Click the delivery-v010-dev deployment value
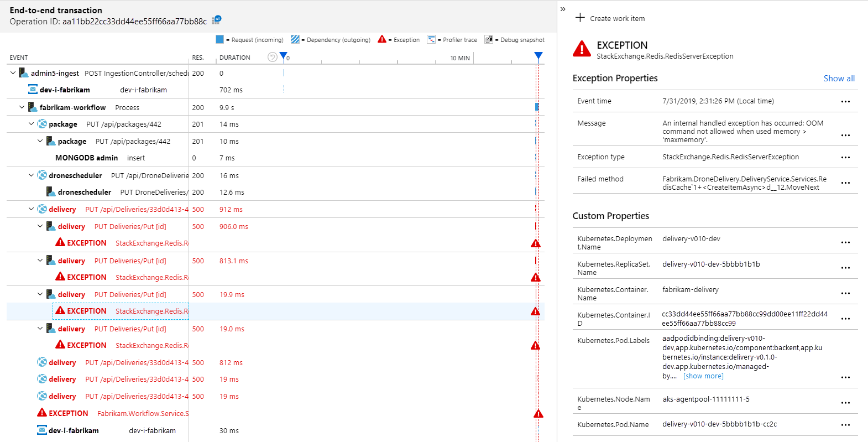 coord(691,239)
